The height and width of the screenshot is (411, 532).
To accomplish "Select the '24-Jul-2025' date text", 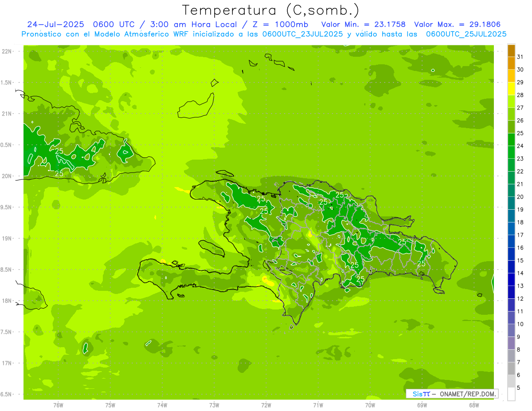I will 57,24.
